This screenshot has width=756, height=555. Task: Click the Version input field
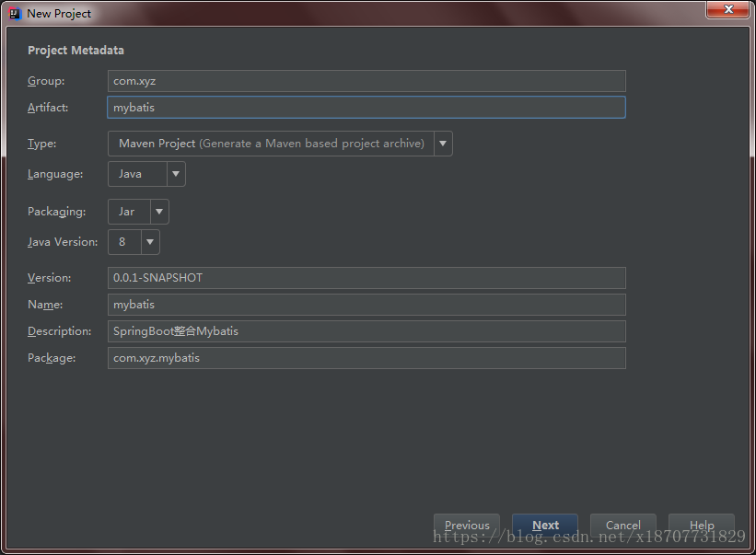366,278
